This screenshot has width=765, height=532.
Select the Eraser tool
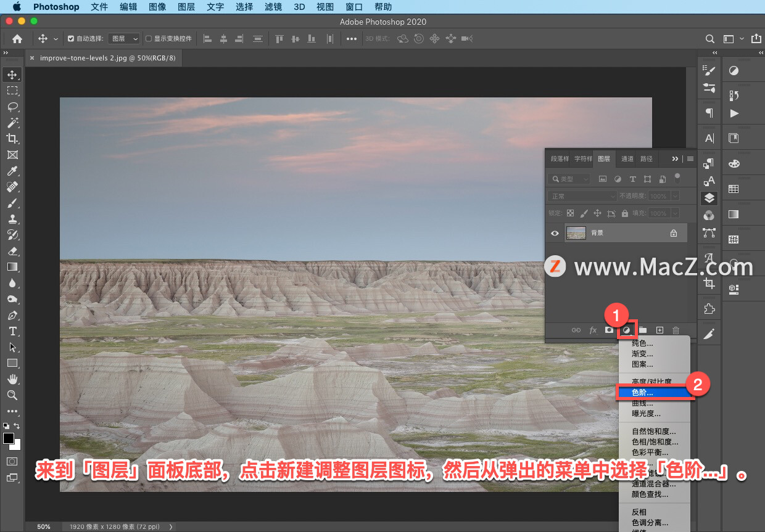(12, 251)
